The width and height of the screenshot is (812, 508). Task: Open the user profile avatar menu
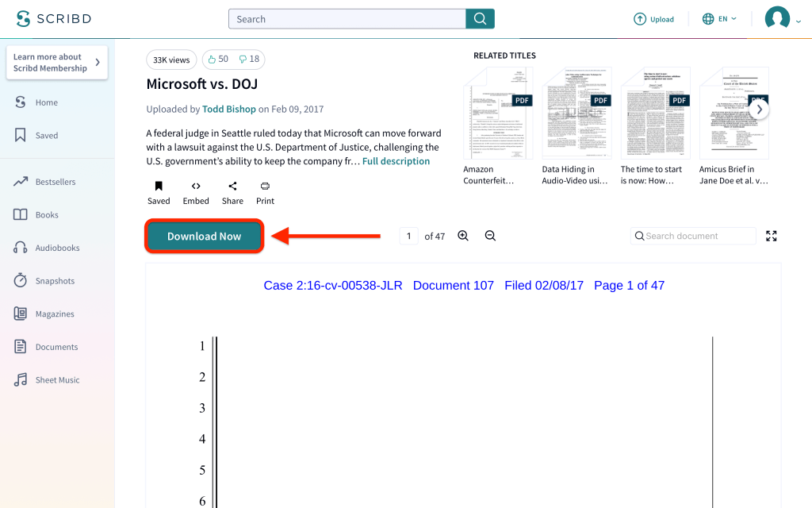point(777,19)
